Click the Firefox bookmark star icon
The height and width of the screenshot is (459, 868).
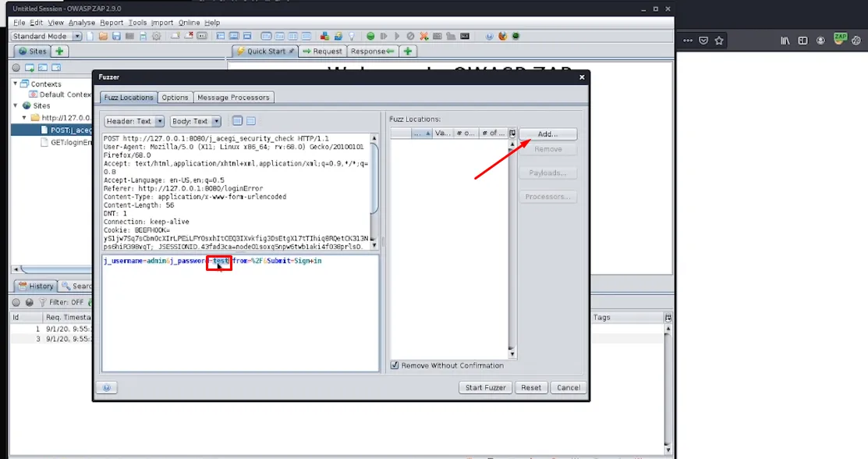click(x=719, y=41)
